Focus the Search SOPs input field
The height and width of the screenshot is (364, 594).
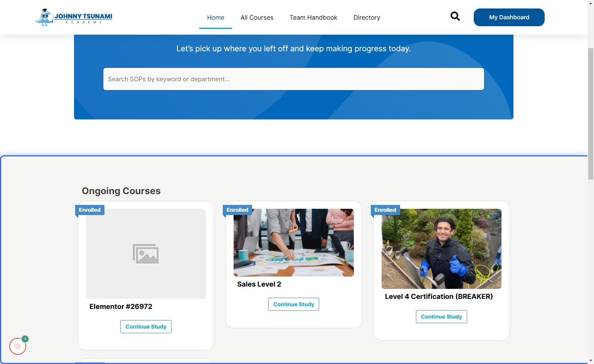(x=293, y=79)
